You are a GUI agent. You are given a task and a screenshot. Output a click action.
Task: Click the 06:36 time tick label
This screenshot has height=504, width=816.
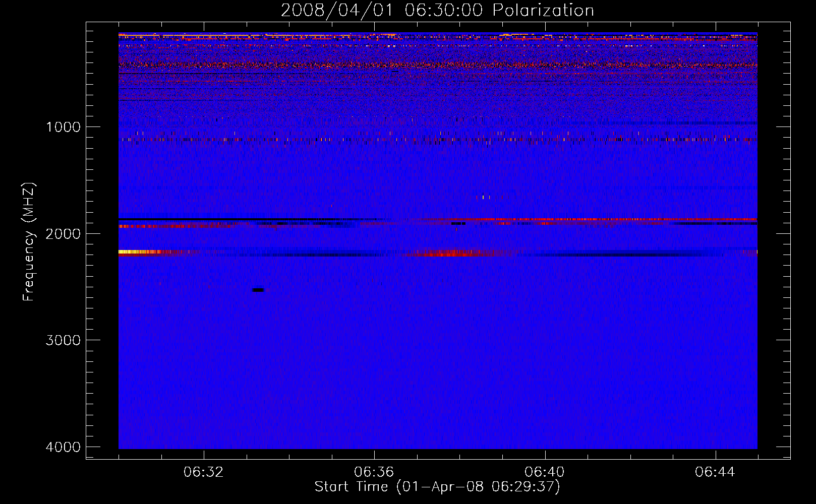pos(374,472)
